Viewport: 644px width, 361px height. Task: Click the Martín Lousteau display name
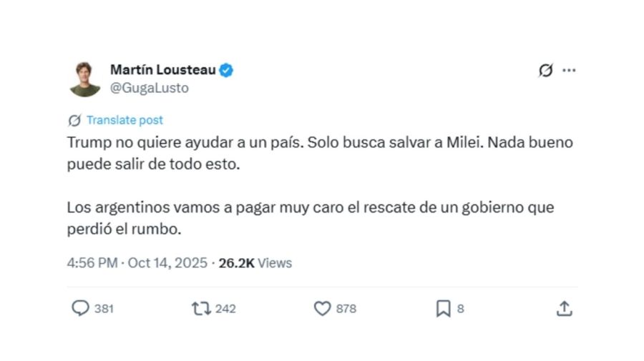point(163,69)
